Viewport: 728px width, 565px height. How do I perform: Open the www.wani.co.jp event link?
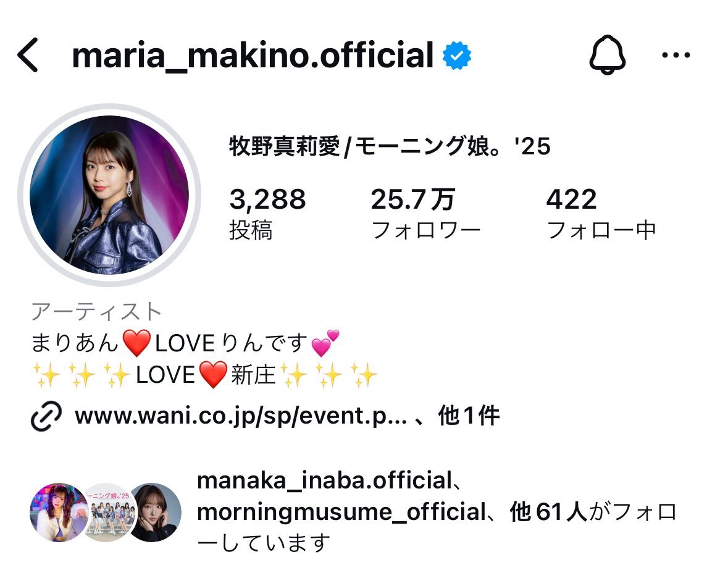tap(240, 416)
